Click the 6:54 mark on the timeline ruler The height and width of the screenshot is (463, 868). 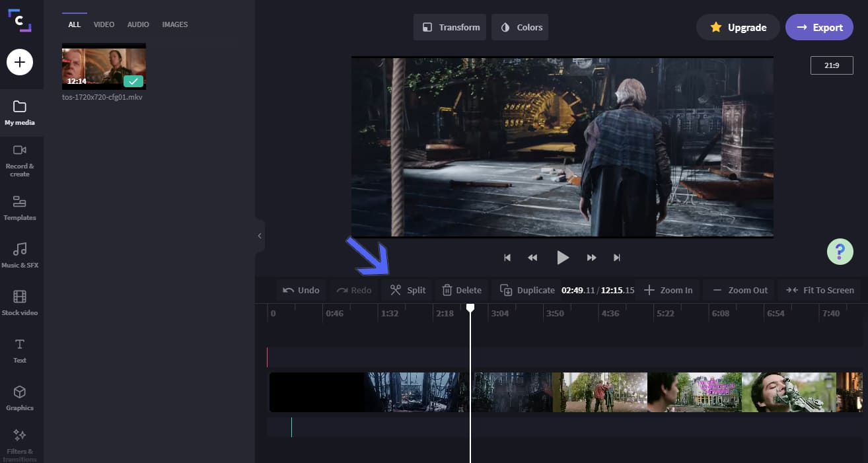[x=776, y=313]
